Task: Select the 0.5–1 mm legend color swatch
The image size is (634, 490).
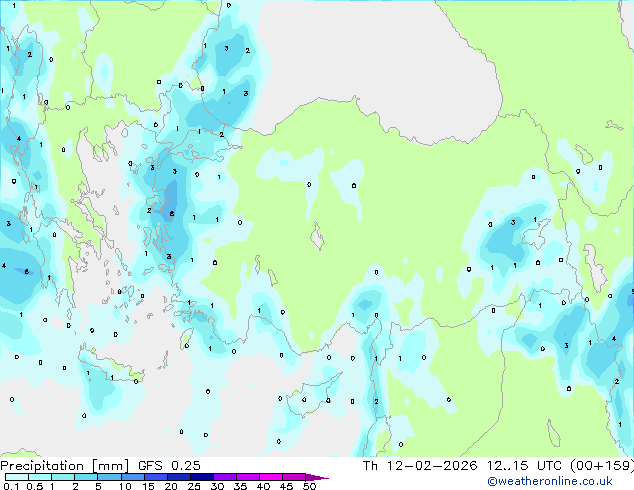Action: point(40,477)
